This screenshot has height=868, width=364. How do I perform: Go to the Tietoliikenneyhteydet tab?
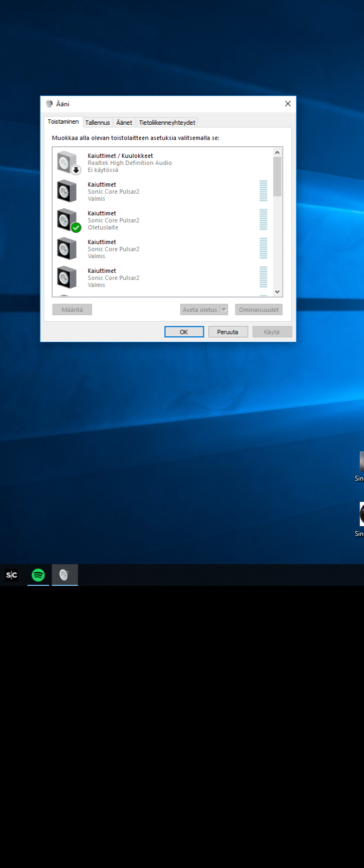pyautogui.click(x=167, y=123)
